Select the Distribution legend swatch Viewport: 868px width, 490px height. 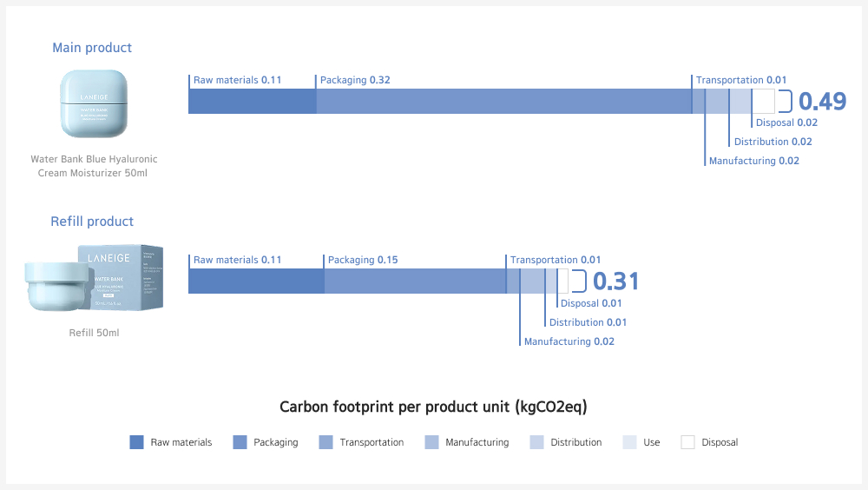pyautogui.click(x=536, y=441)
